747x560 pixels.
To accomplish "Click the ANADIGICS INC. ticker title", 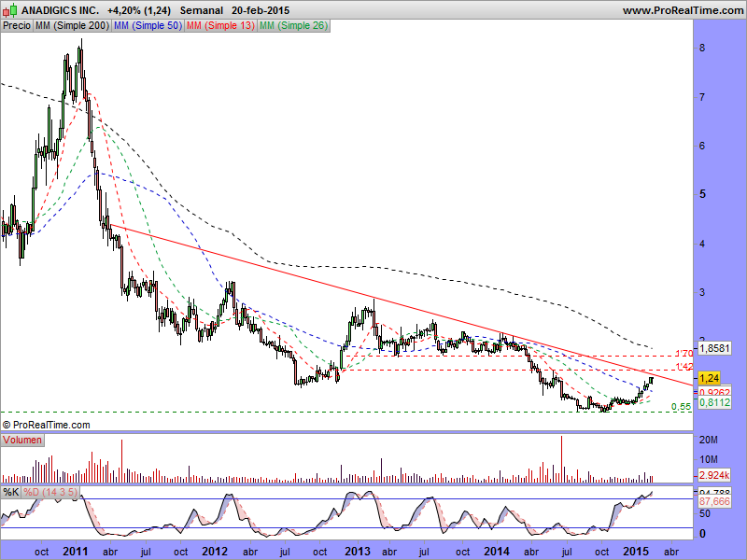I will point(61,10).
